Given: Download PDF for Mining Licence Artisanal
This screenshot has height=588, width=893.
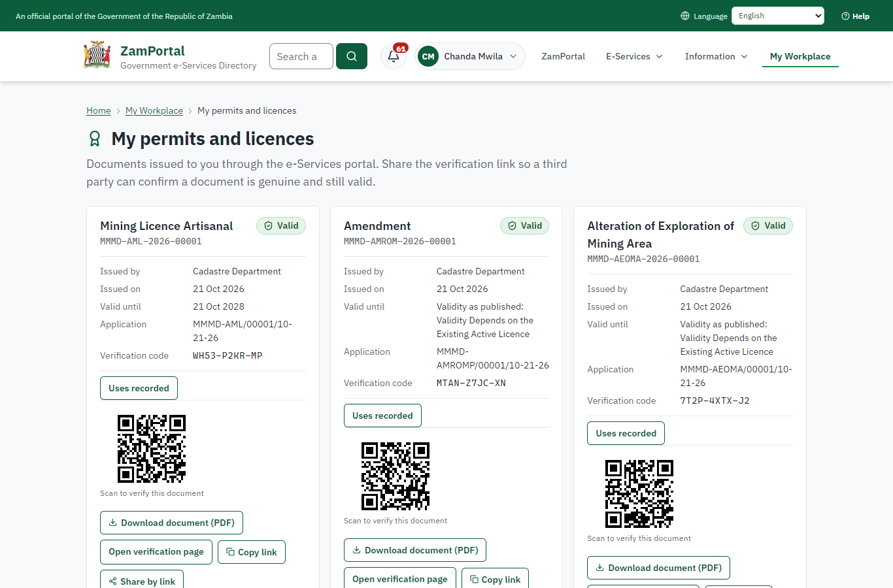Looking at the screenshot, I should point(171,523).
